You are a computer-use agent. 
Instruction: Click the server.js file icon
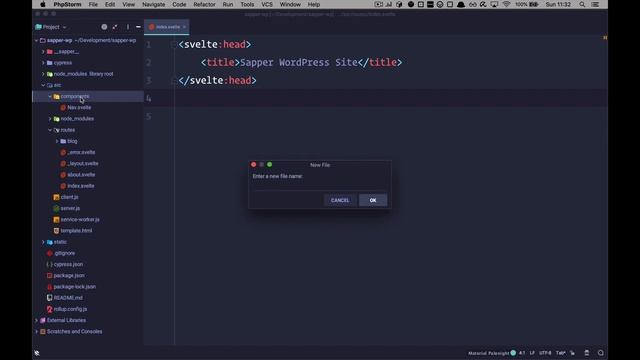(56, 208)
